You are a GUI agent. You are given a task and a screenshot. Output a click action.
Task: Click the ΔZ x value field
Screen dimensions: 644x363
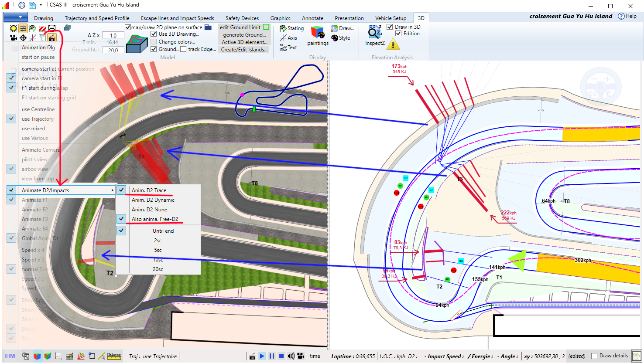(113, 35)
